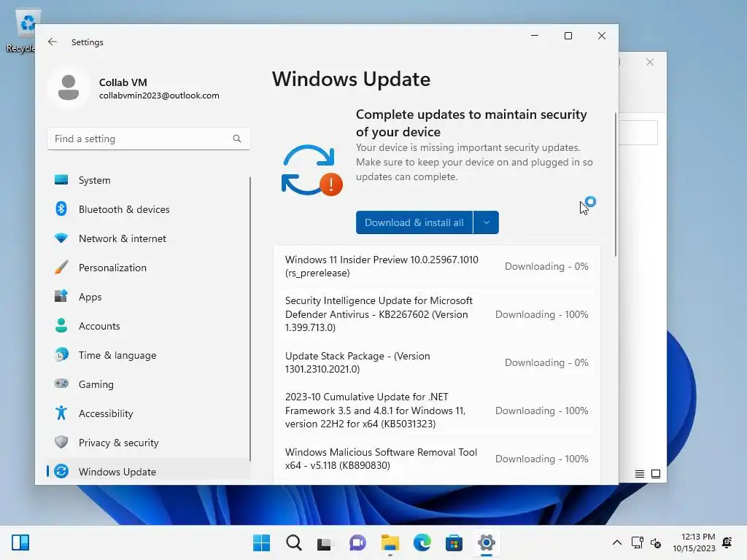Select Personalization in the sidebar
The width and height of the screenshot is (747, 560).
(x=149, y=267)
